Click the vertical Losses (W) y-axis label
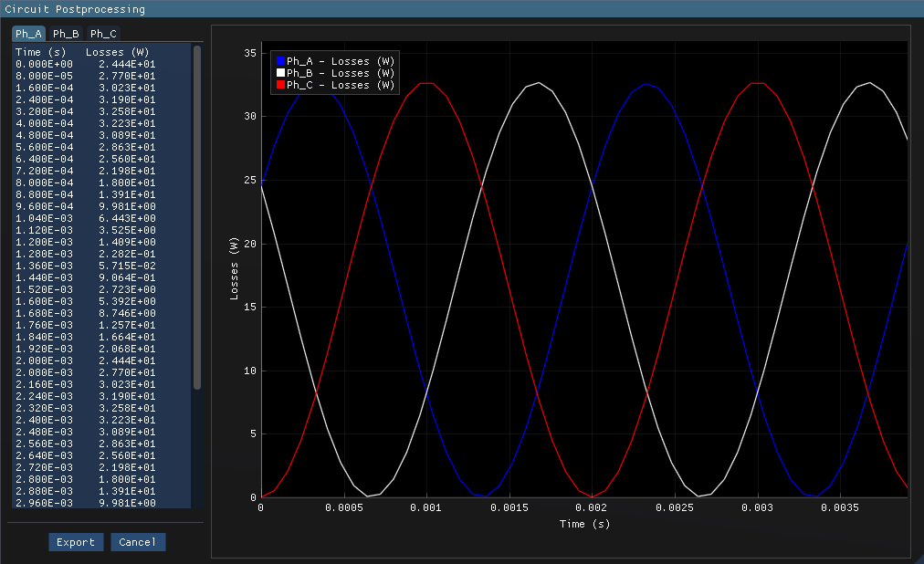Viewport: 924px width, 564px height. [x=234, y=269]
